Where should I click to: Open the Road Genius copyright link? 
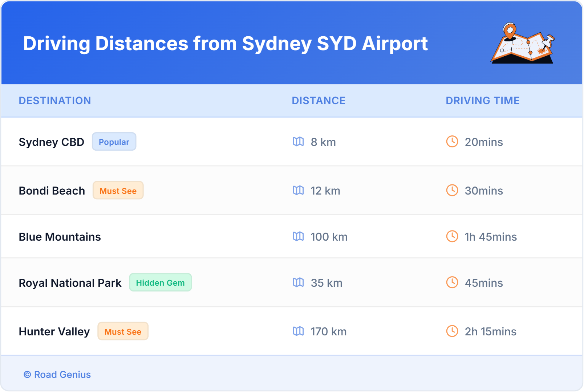tap(57, 375)
